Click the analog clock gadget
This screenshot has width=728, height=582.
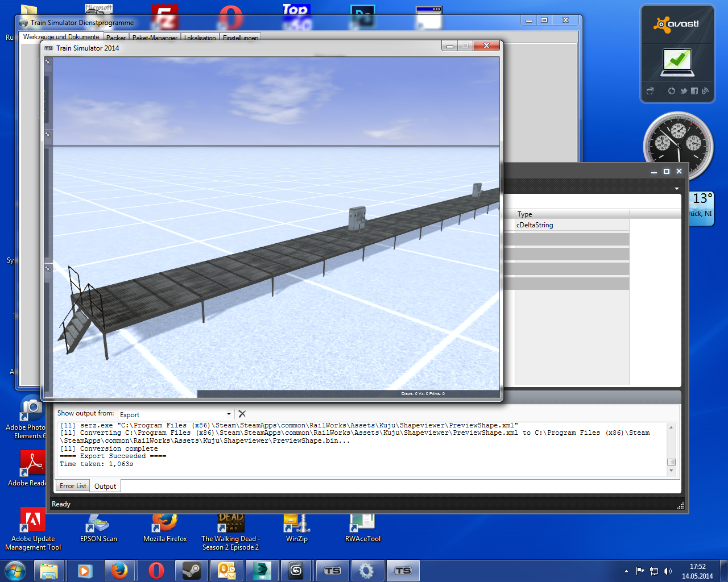click(x=678, y=146)
